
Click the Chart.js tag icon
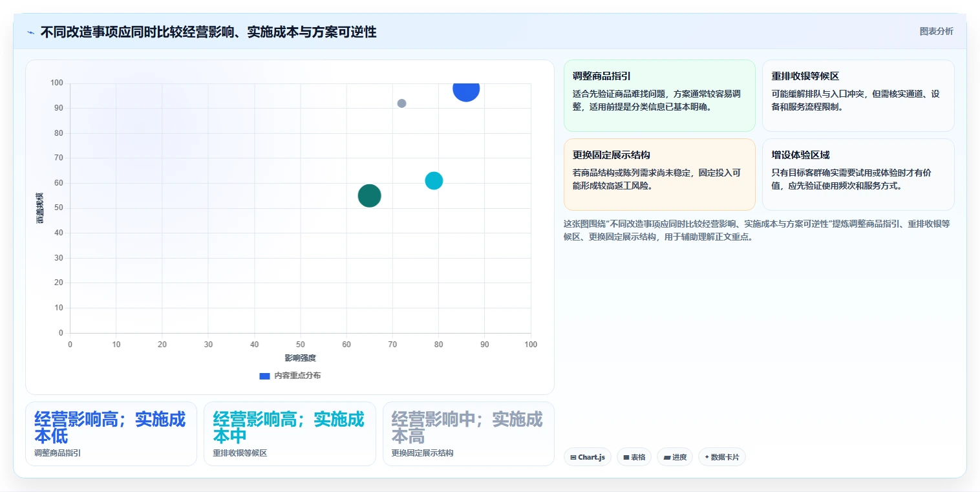pyautogui.click(x=573, y=457)
